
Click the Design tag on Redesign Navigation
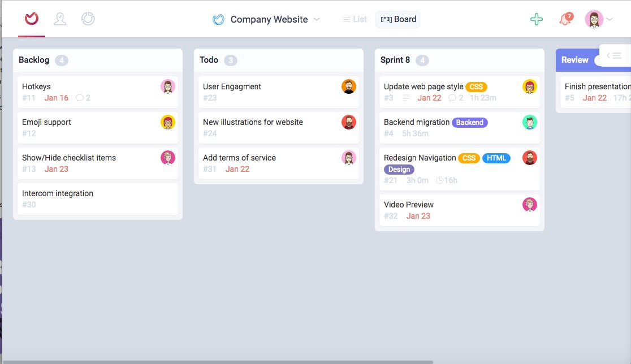(399, 170)
